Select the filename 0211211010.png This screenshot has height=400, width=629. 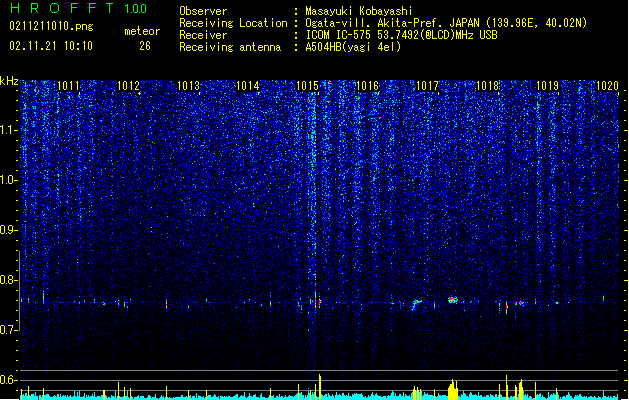click(x=51, y=26)
